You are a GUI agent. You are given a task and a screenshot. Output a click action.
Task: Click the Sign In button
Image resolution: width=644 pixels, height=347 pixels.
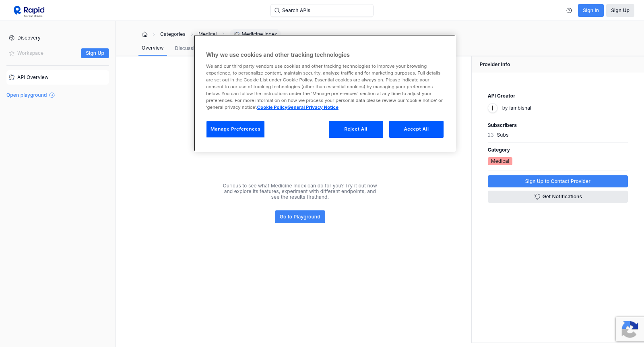click(x=590, y=10)
